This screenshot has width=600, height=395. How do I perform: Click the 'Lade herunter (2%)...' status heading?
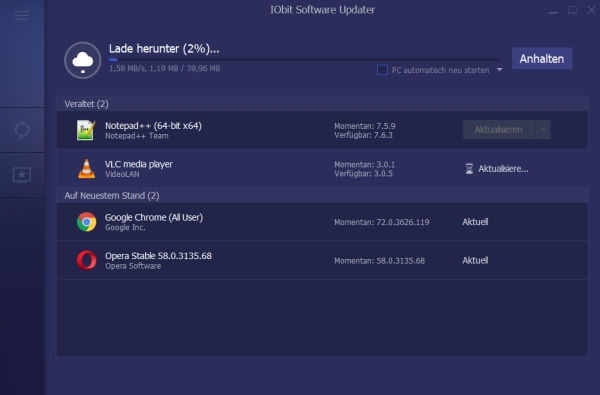[x=164, y=49]
